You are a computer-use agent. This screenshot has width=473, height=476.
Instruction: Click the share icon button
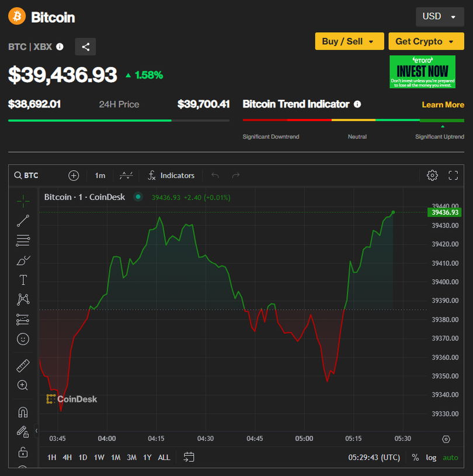(x=86, y=47)
